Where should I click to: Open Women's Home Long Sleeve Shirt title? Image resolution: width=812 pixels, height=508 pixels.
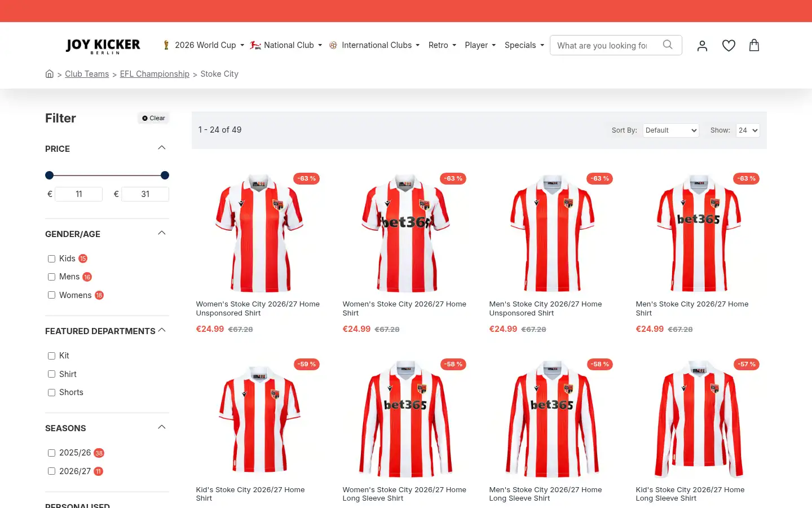[404, 494]
